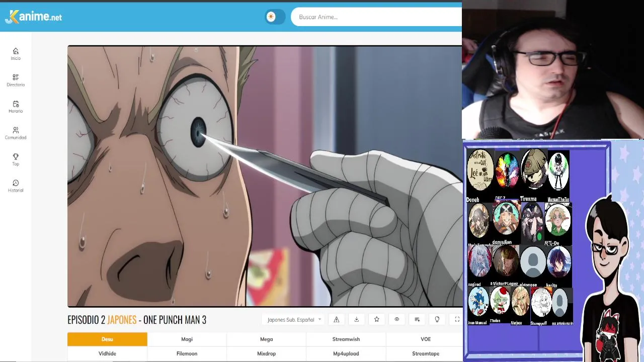Report episode with the warning icon

[x=337, y=320]
